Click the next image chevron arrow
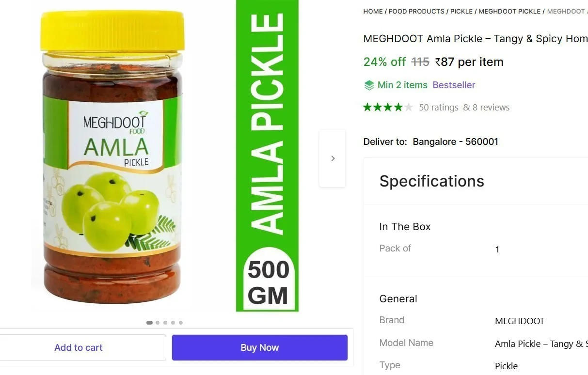 pos(333,158)
